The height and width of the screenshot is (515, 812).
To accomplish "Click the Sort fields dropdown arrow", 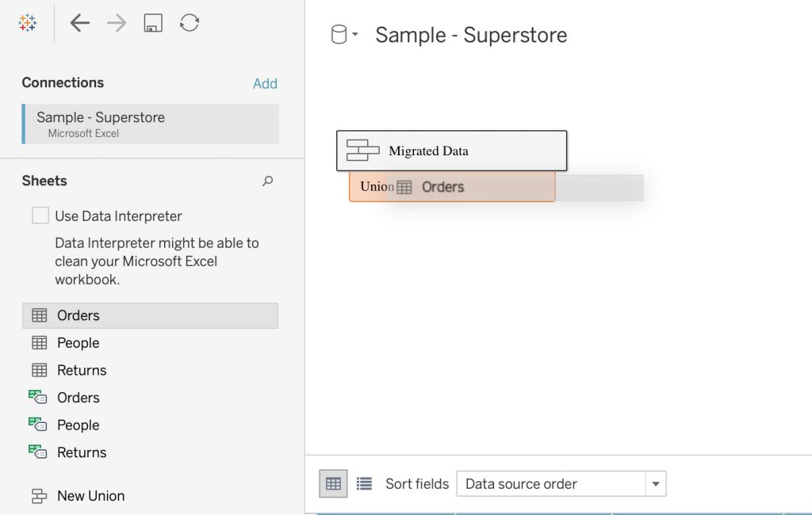I will (656, 484).
